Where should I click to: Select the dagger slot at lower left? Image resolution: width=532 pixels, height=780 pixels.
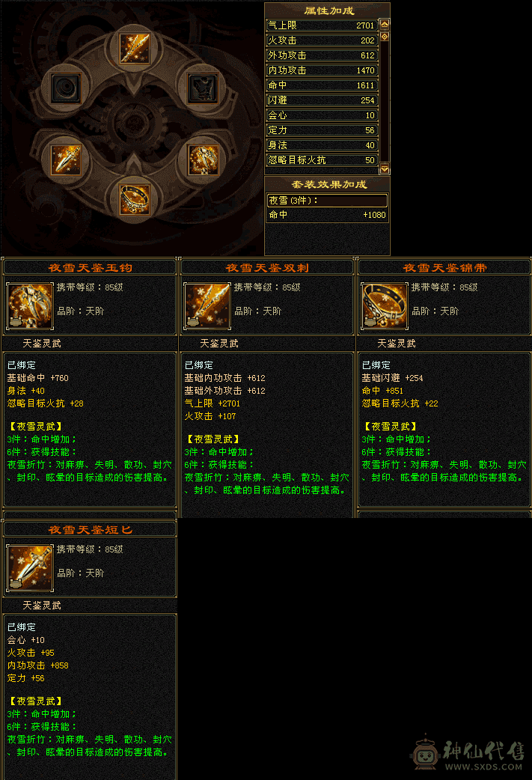[x=65, y=160]
